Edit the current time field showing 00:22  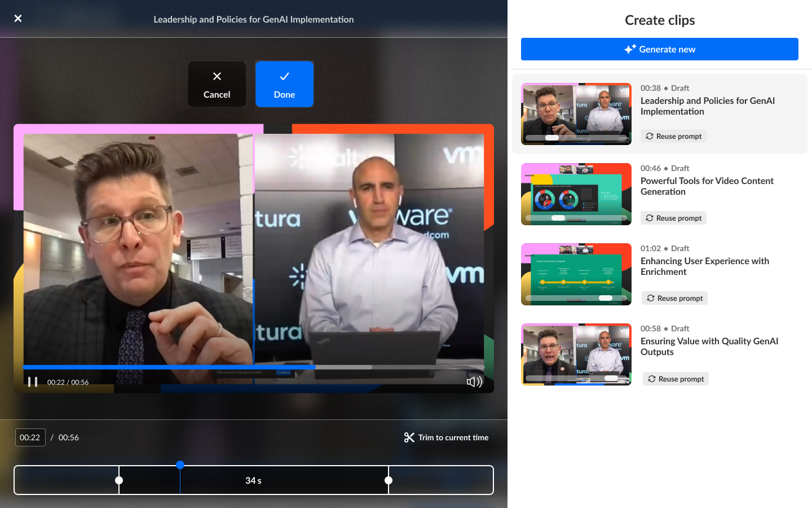[x=30, y=437]
